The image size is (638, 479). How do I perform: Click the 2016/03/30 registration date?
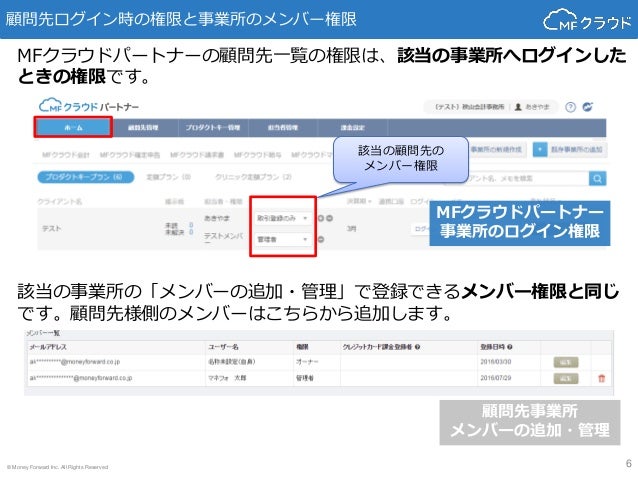[x=496, y=362]
